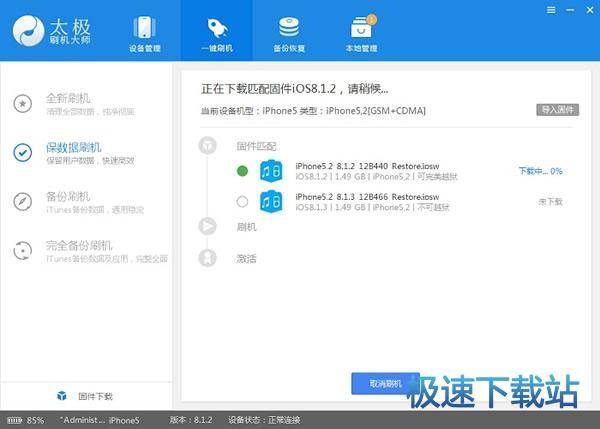This screenshot has width=600, height=429.
Task: Click 设备状态：正常连接 in status bar
Action: [x=264, y=420]
